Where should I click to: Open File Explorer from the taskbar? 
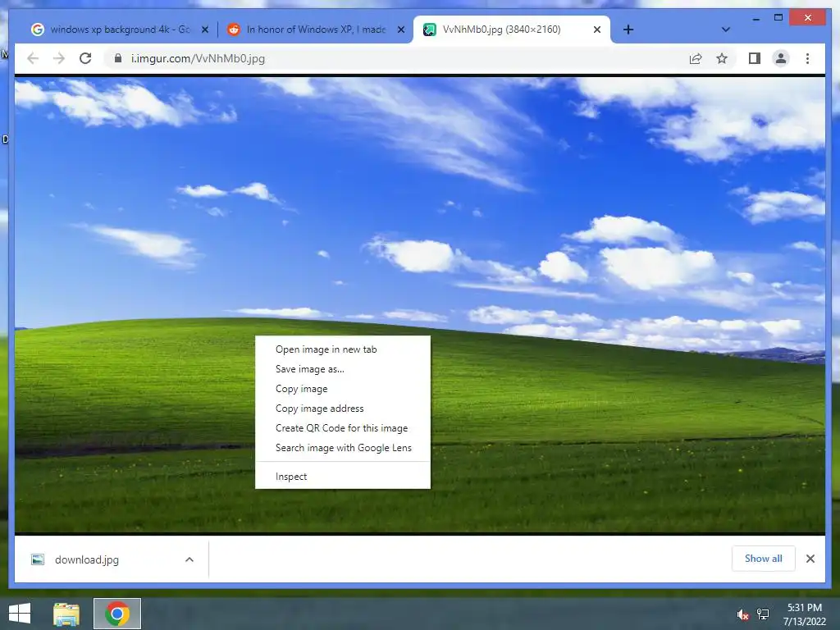[66, 614]
